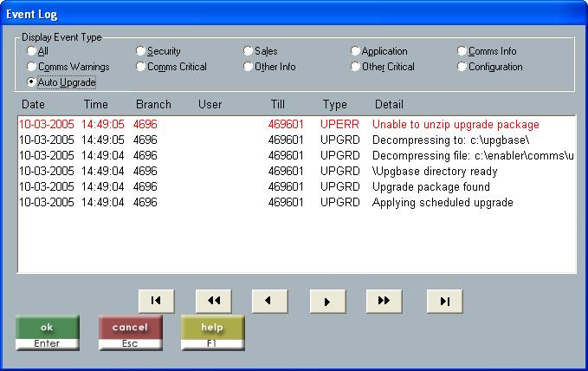Click the Time column header

coord(95,104)
